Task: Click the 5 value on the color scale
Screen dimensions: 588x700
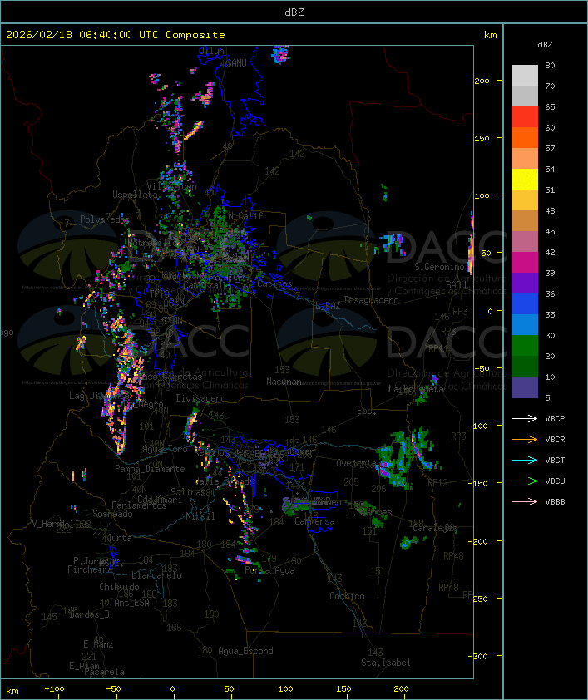Action: (547, 397)
